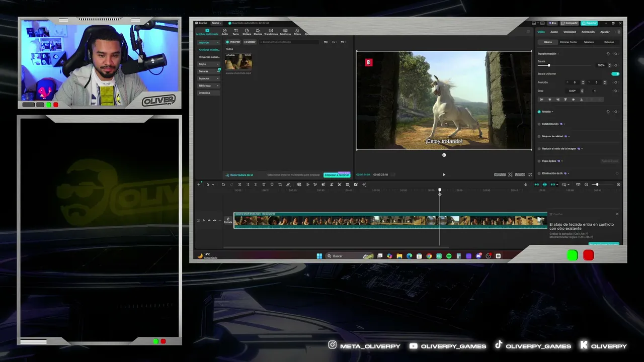Click the Compartir button
Screen dimensions: 644x362
point(570,23)
